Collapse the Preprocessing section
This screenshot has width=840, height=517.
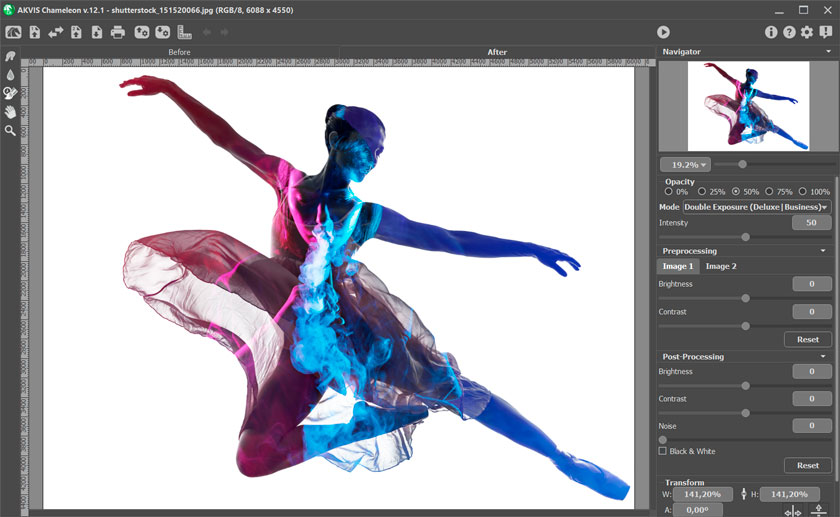823,251
